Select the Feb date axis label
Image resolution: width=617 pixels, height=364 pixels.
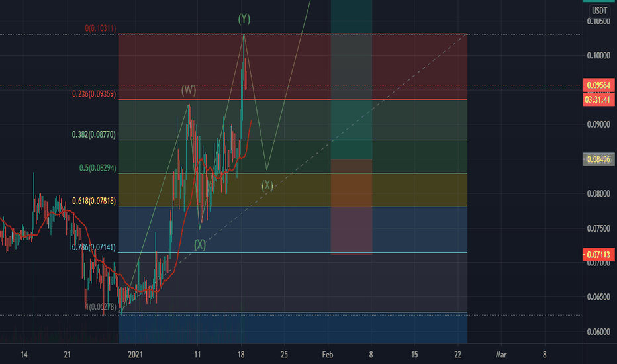(328, 355)
